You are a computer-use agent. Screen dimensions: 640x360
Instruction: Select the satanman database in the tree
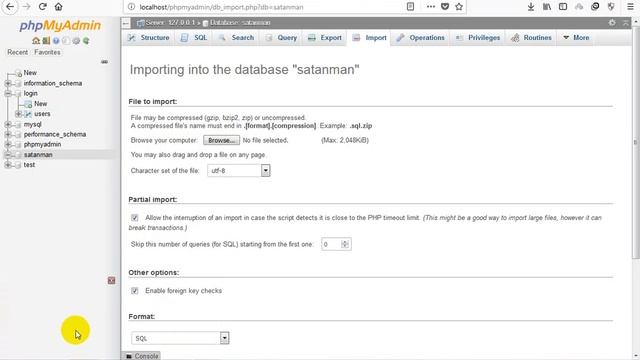point(38,155)
